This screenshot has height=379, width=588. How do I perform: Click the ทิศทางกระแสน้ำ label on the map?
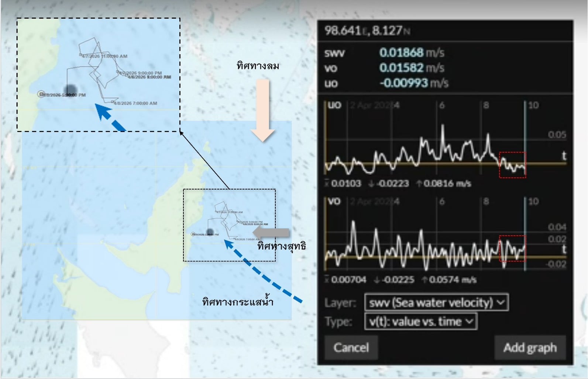(x=238, y=302)
